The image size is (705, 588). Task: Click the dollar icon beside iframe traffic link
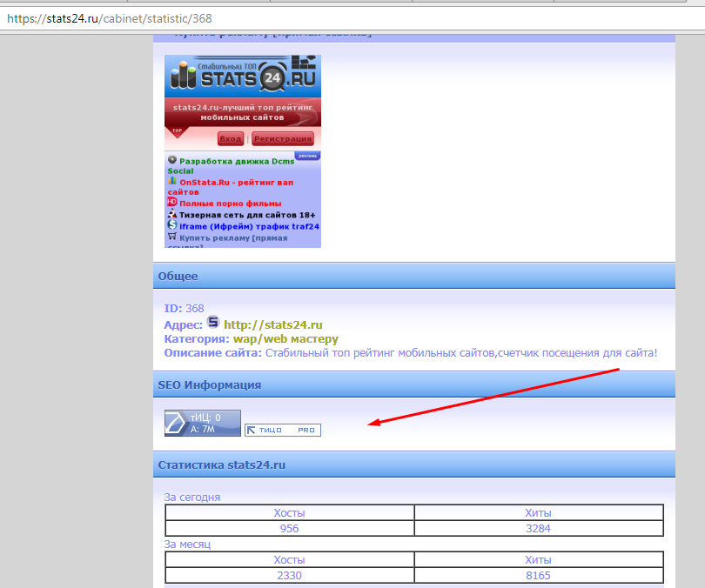click(172, 225)
